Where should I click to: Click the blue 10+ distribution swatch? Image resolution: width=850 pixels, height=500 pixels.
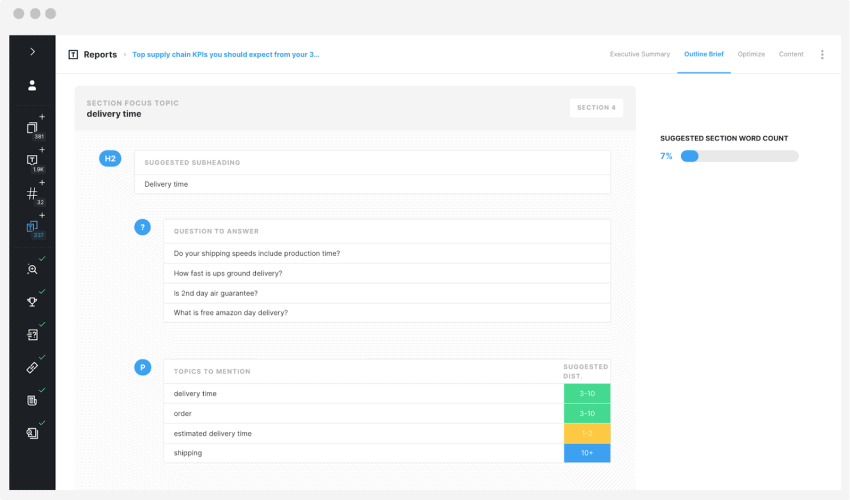(587, 453)
